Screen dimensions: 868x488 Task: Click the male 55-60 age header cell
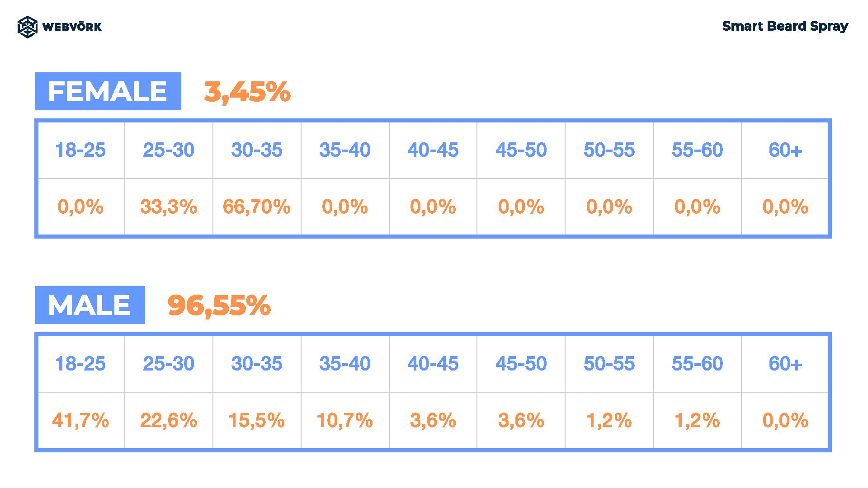(697, 364)
